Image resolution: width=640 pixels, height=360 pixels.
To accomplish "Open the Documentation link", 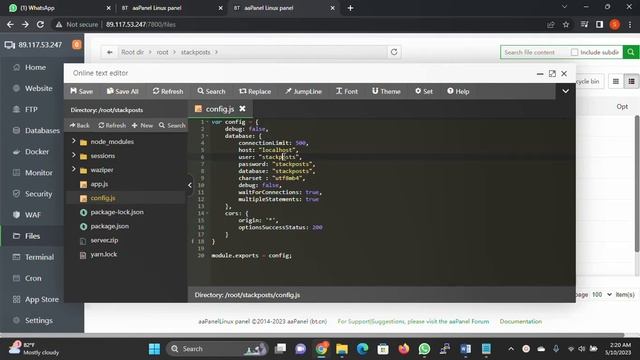I will point(521,322).
